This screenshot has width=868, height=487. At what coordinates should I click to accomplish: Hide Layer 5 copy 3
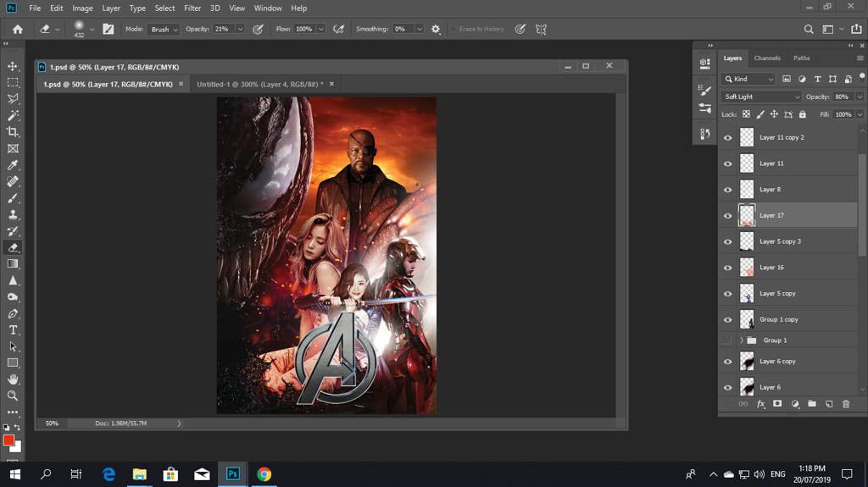(x=727, y=242)
